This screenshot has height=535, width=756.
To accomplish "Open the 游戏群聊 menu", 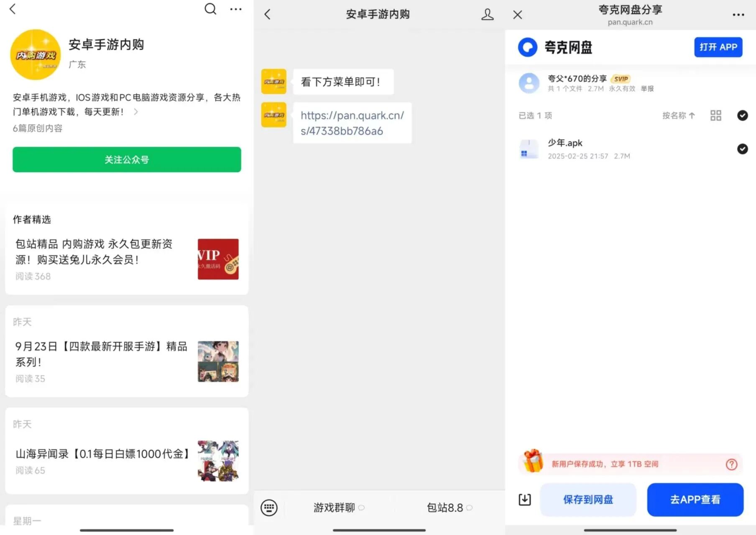I will click(339, 507).
